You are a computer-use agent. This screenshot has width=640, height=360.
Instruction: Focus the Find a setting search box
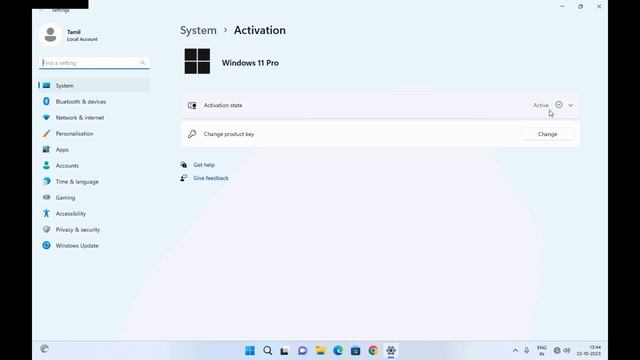tap(94, 63)
